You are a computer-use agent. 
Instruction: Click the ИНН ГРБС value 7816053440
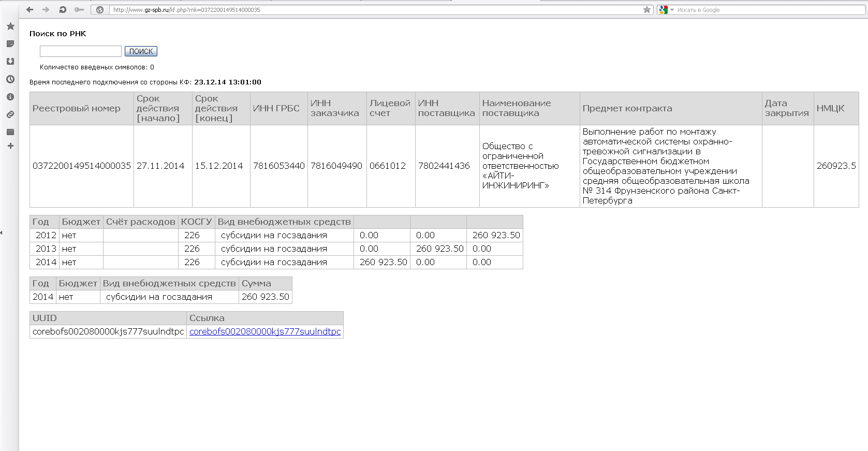(x=279, y=166)
